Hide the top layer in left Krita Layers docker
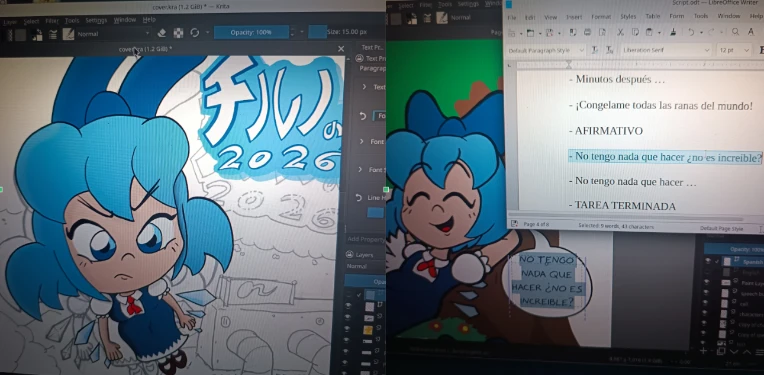 (348, 295)
